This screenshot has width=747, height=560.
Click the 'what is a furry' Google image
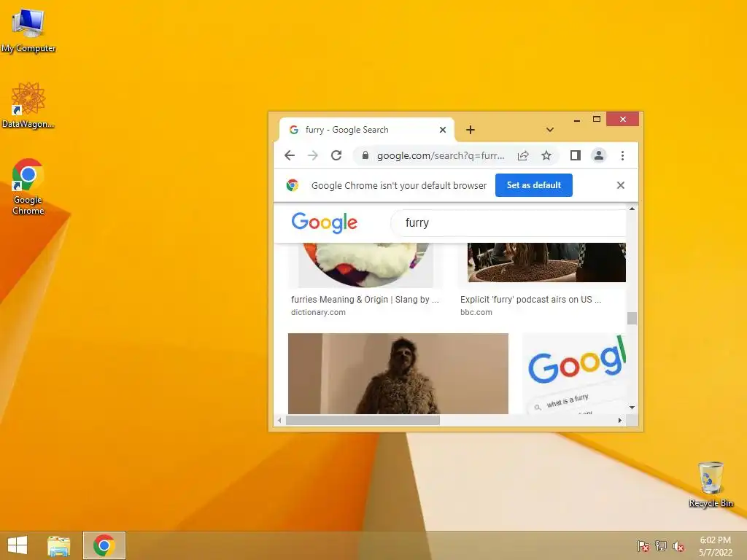[x=574, y=373]
